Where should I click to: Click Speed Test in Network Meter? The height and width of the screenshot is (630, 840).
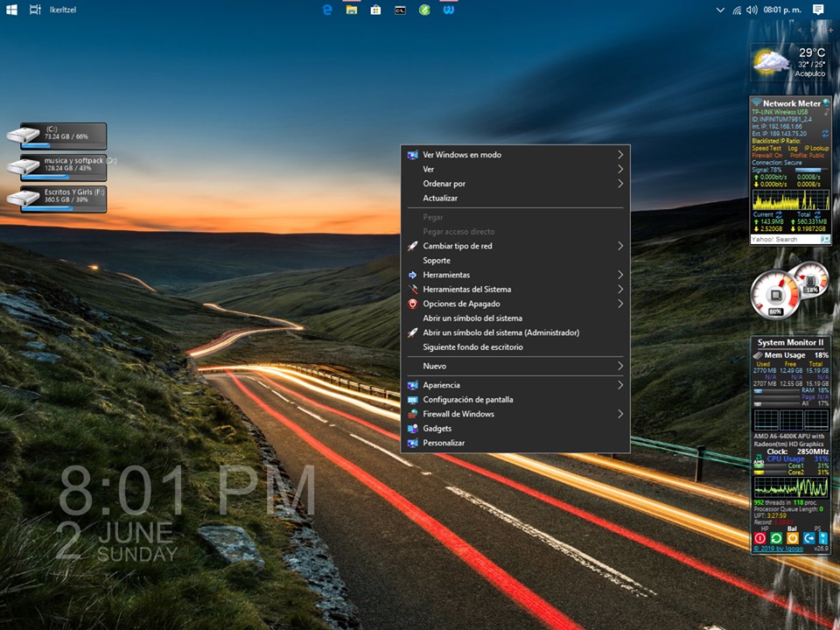766,148
